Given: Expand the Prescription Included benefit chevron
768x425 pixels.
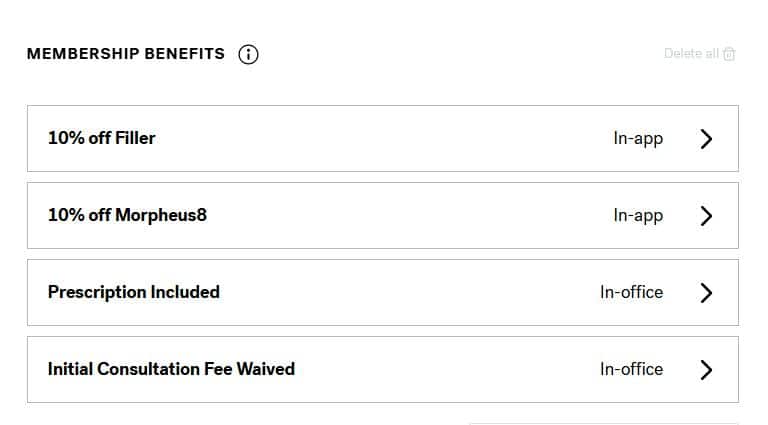Looking at the screenshot, I should (706, 293).
